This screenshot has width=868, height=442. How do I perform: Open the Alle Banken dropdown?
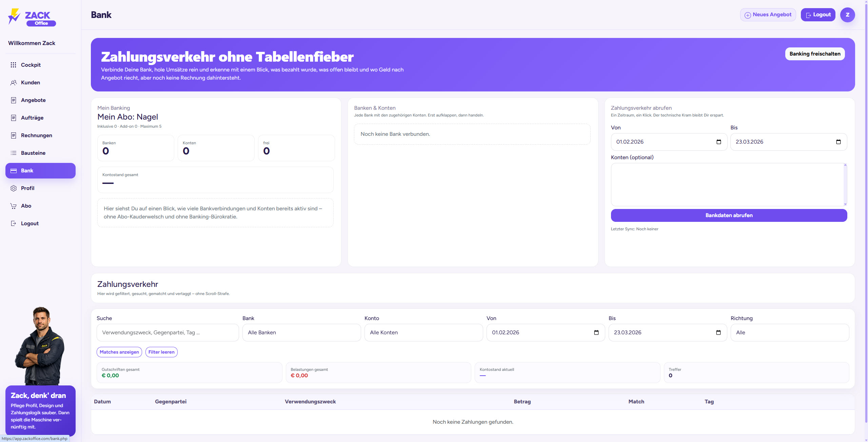[x=301, y=333]
